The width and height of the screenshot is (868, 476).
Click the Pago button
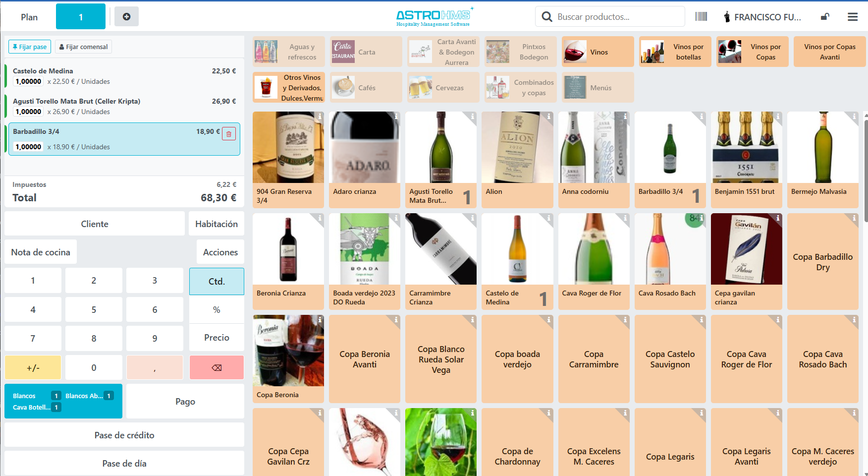tap(185, 401)
